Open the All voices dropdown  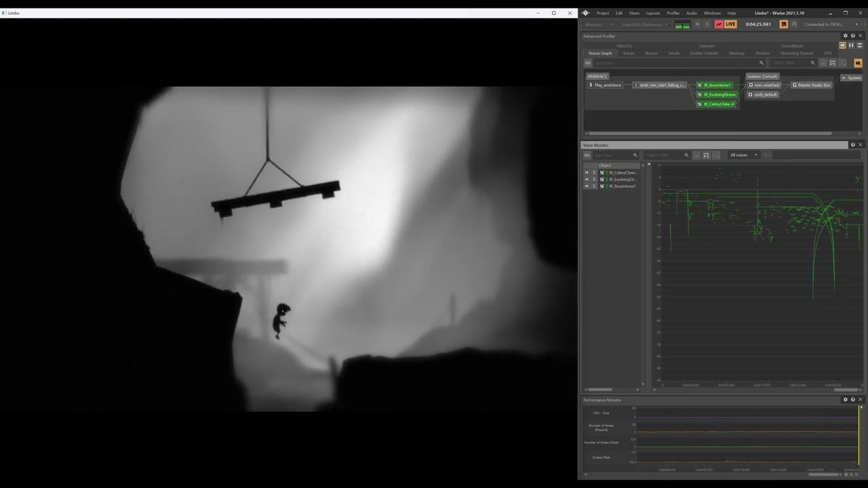click(744, 155)
